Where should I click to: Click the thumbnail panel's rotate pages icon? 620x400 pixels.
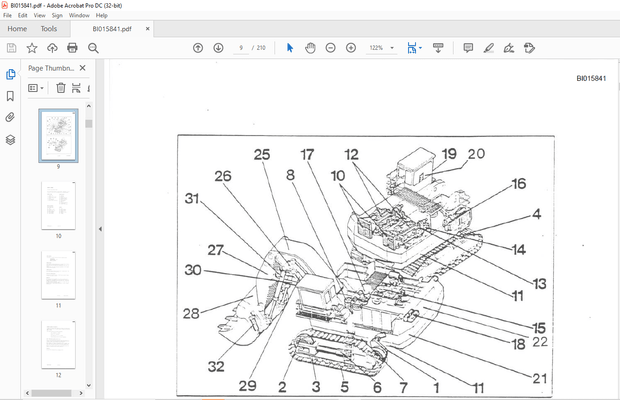76,88
